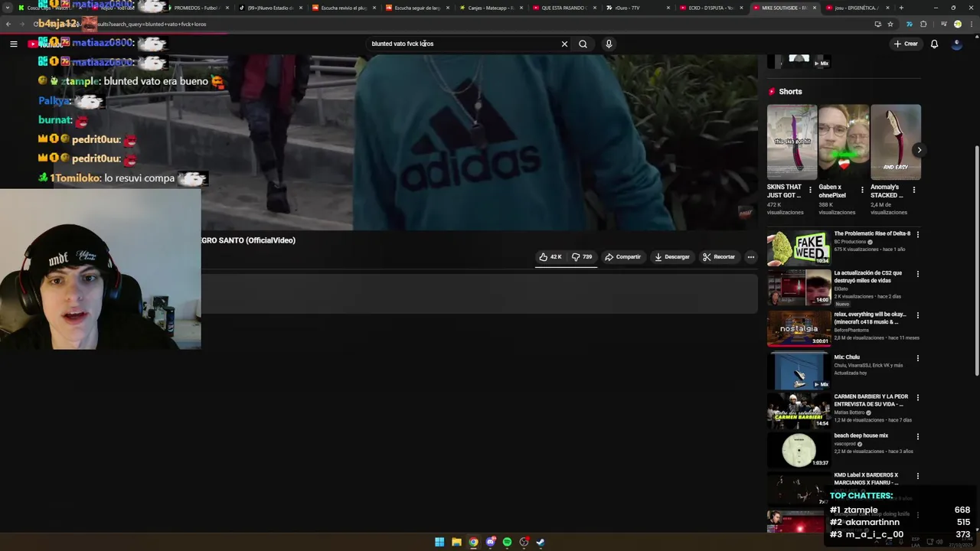The height and width of the screenshot is (551, 980).
Task: Open the Chrome extensions puzzle icon
Action: [x=923, y=24]
